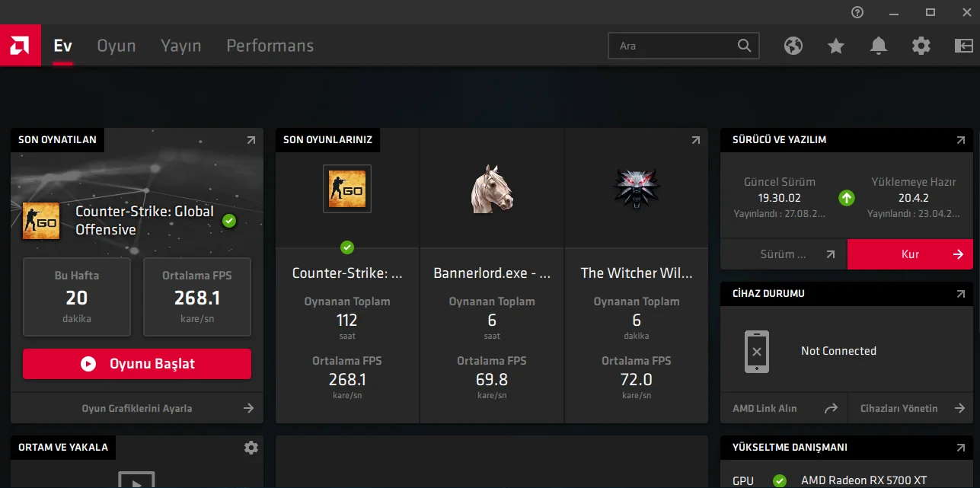The width and height of the screenshot is (980, 488).
Task: Click AMD Radeon RX 5700 XT text
Action: 864,480
